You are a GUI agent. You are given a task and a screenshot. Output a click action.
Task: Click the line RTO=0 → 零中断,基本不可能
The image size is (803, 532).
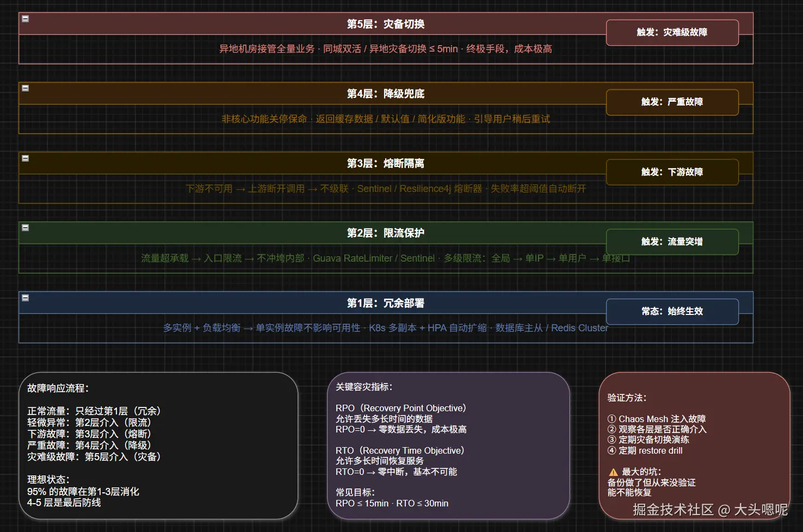(x=396, y=472)
